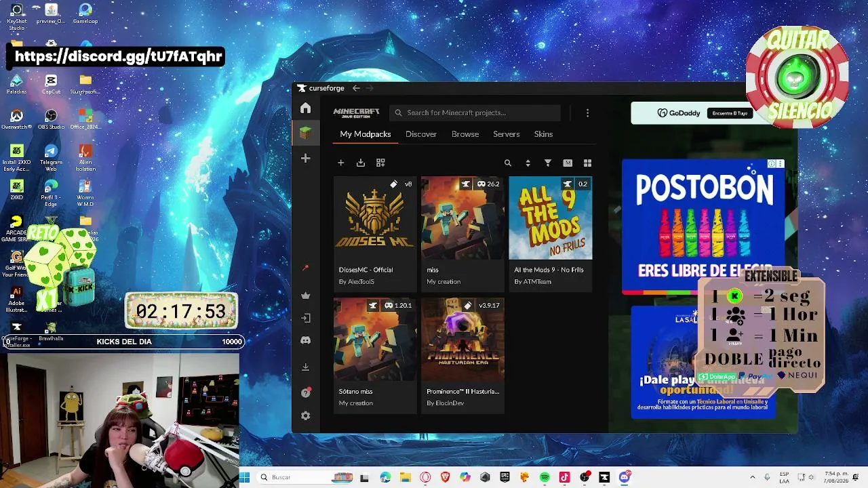Click the Postobon advertisement banner
Screen dimensions: 868x488
(703, 226)
